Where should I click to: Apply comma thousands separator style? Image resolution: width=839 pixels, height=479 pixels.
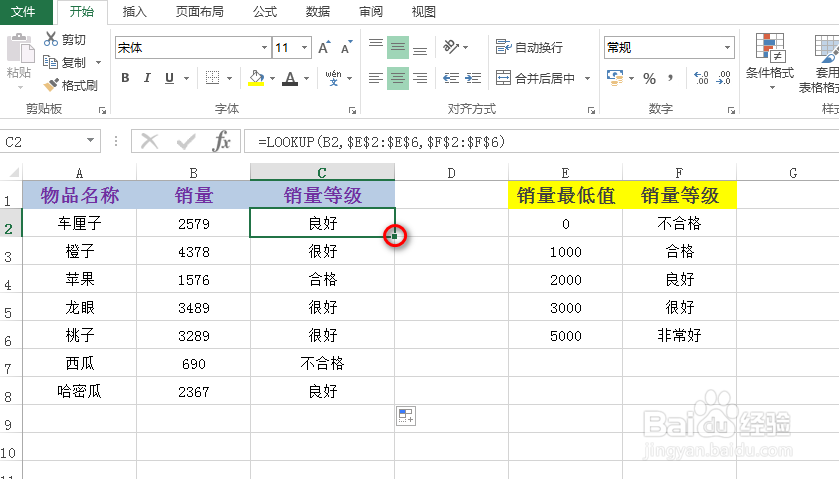click(670, 78)
